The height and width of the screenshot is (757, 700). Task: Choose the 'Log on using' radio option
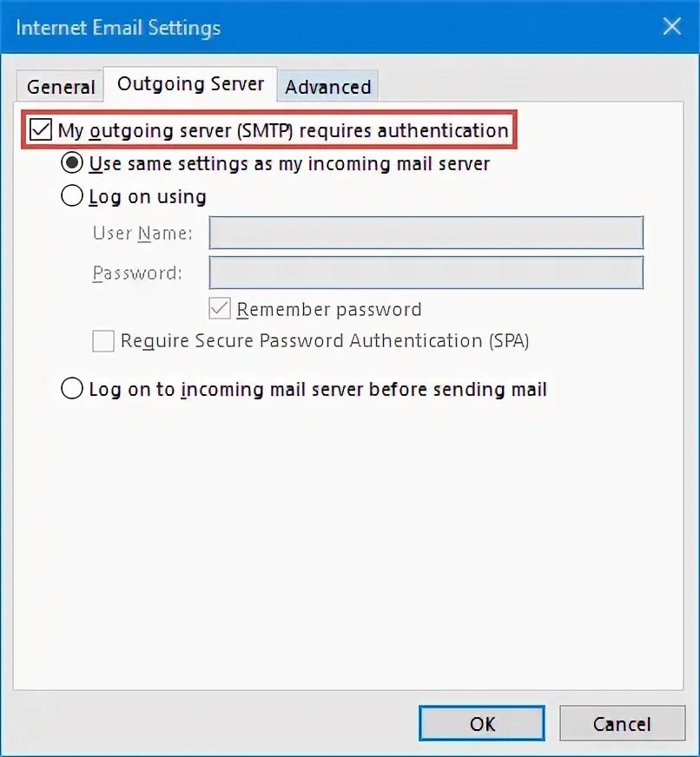(x=73, y=196)
